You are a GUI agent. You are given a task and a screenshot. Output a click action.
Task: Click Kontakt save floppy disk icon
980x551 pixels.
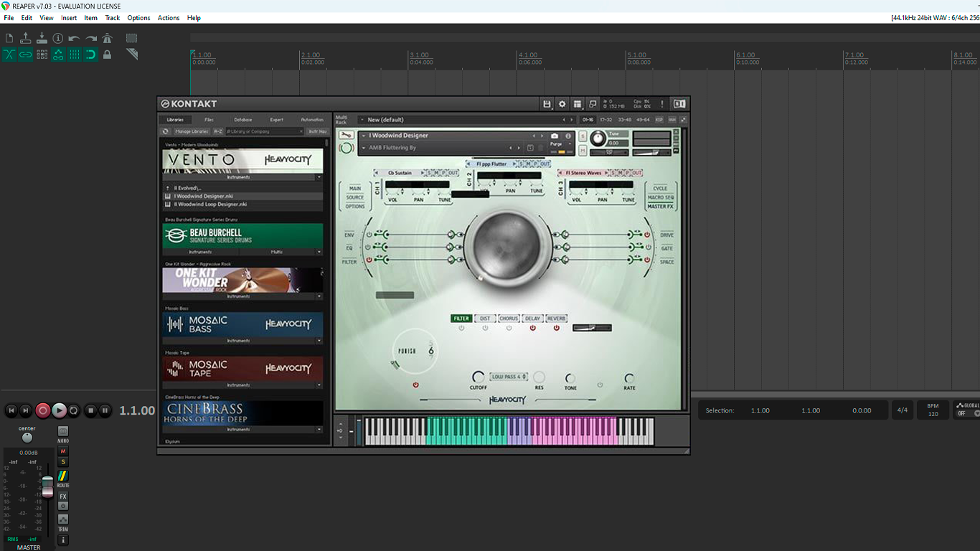click(x=547, y=104)
